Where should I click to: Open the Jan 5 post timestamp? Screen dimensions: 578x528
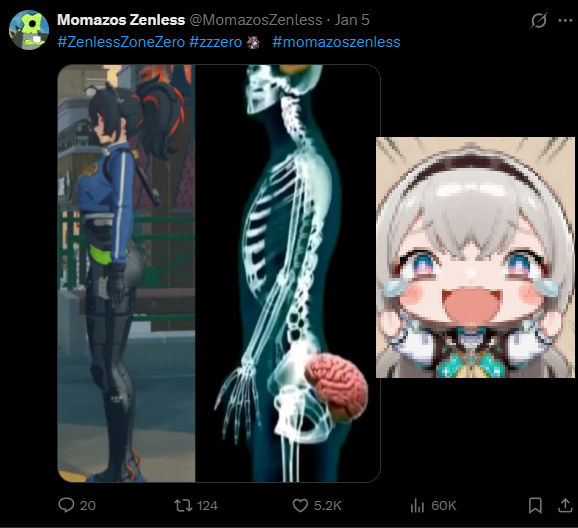coord(352,20)
